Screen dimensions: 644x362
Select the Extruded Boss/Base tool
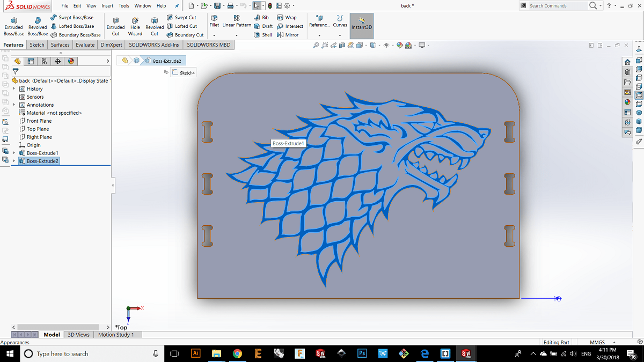[13, 26]
